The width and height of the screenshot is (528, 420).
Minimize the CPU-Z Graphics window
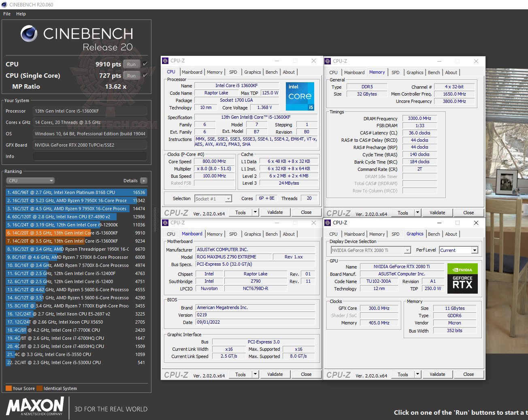[439, 223]
